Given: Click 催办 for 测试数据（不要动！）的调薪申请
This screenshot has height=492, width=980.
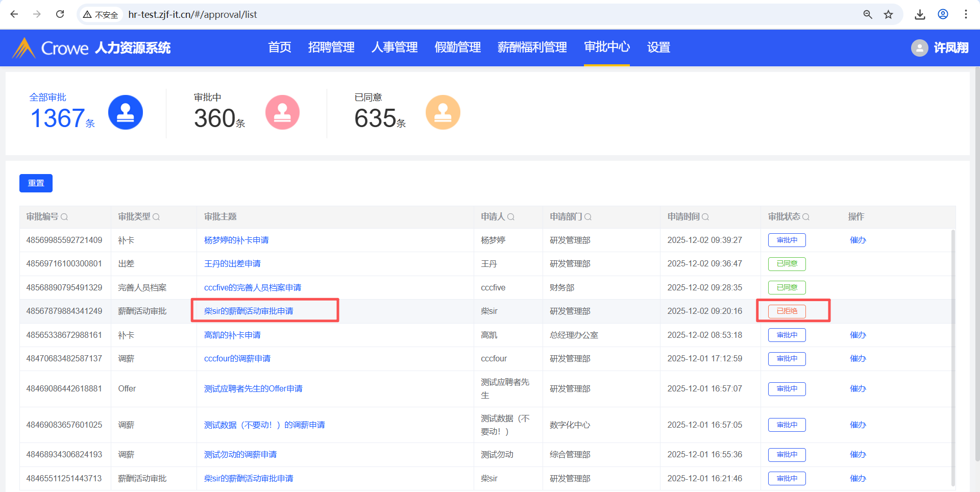Looking at the screenshot, I should coord(858,425).
